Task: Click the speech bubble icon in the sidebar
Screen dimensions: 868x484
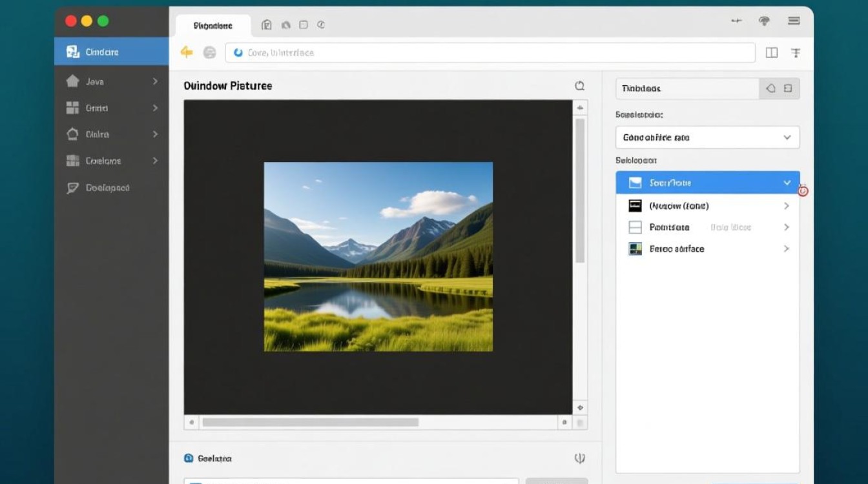Action: tap(73, 188)
